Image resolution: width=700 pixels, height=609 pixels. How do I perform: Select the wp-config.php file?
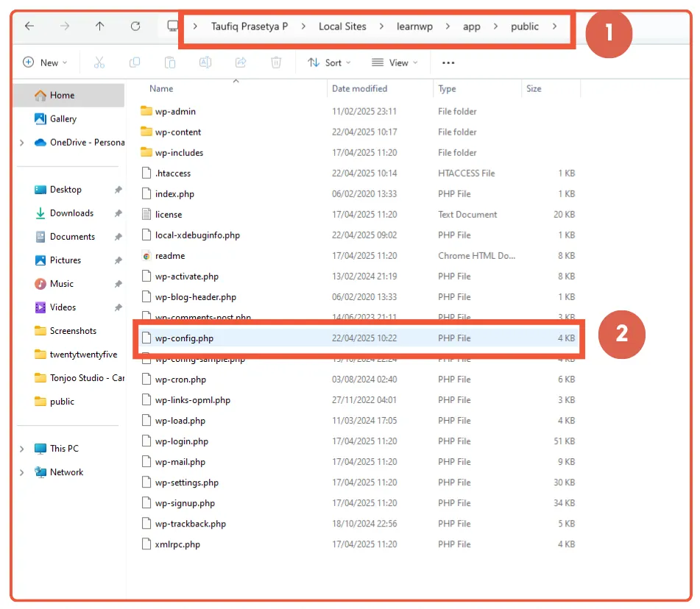pos(185,338)
